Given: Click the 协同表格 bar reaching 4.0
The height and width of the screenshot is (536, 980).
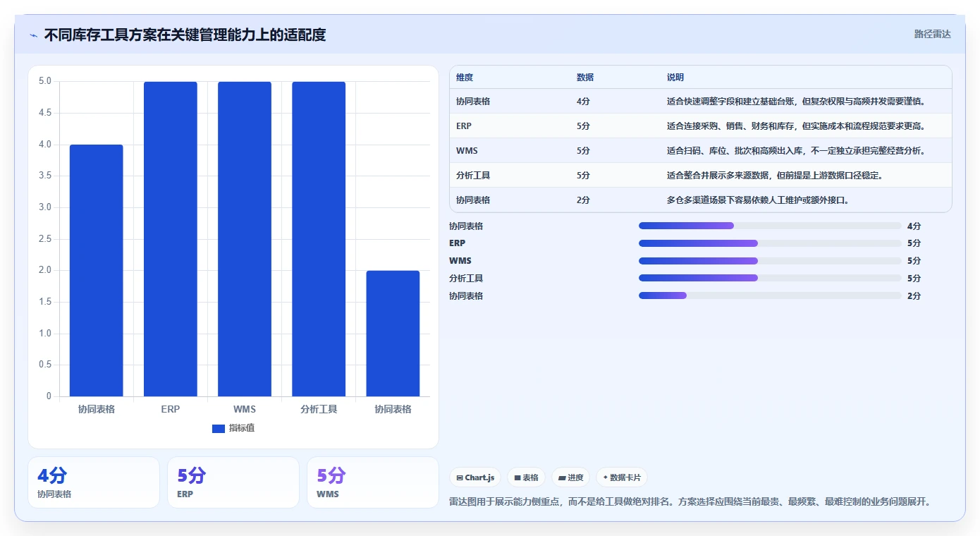Looking at the screenshot, I should click(x=97, y=271).
